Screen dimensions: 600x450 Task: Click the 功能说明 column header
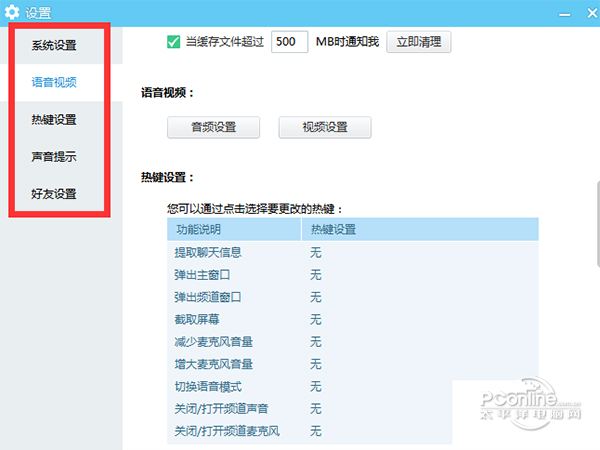coord(234,229)
